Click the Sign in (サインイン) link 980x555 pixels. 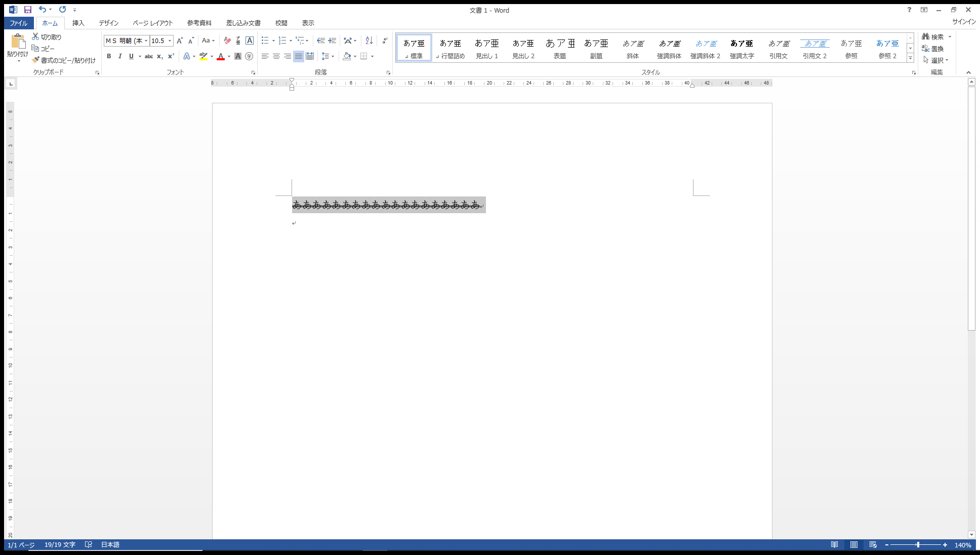964,22
